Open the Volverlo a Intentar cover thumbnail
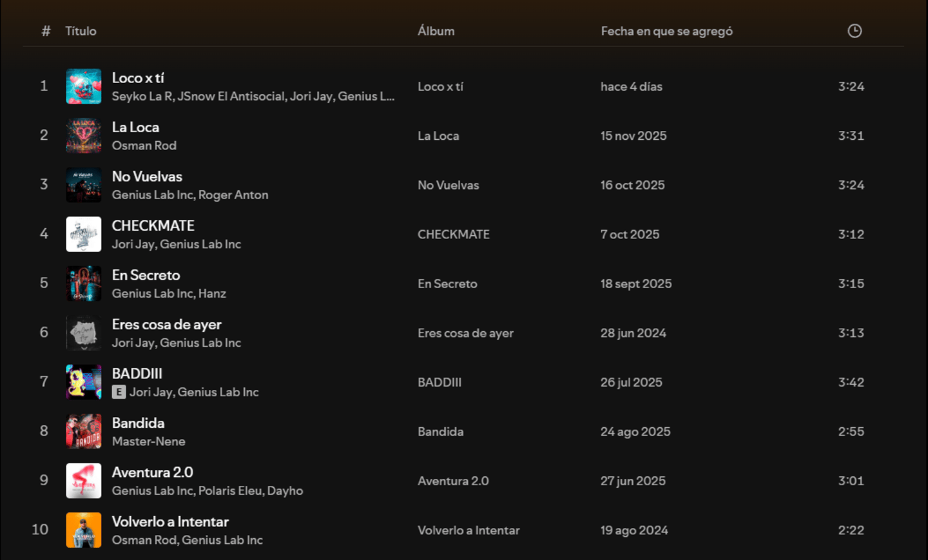 [x=84, y=530]
